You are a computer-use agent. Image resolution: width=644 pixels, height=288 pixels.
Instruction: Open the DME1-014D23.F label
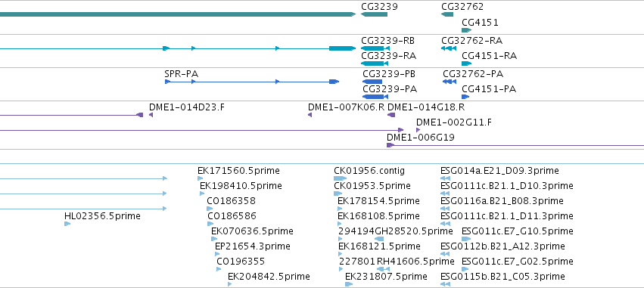[x=187, y=107]
